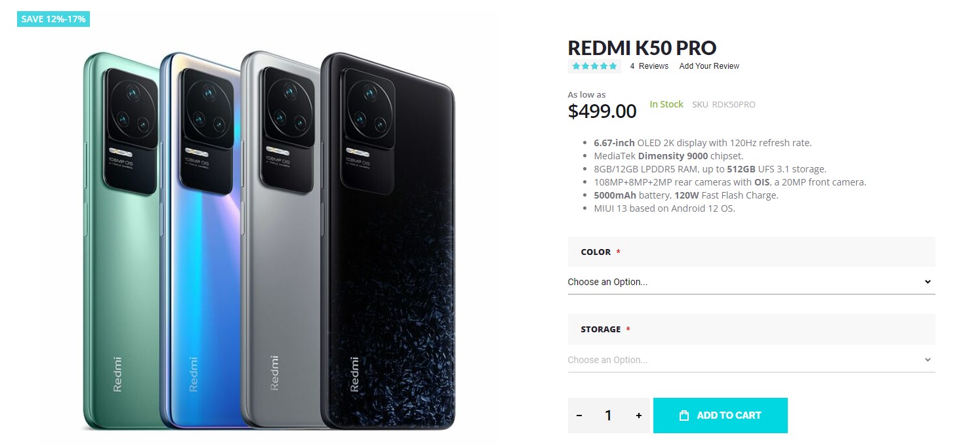Click the REDMI K50 PRO product title

click(642, 48)
